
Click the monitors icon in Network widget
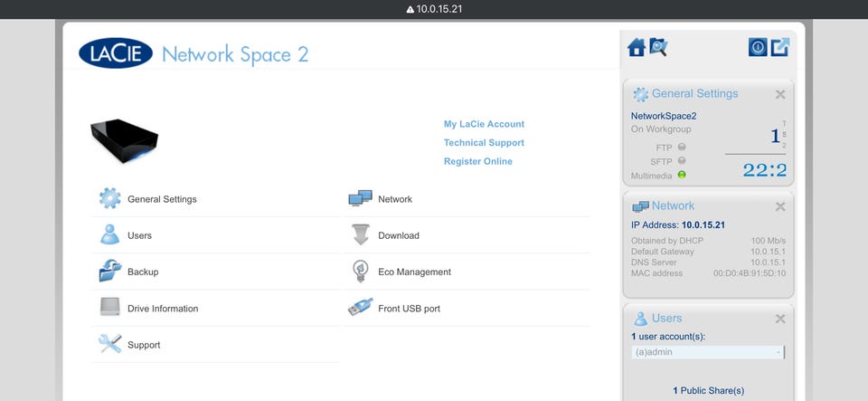coord(640,206)
